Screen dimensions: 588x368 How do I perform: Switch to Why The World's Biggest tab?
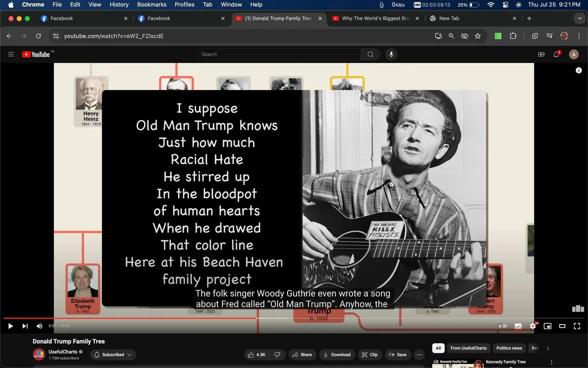coord(376,18)
